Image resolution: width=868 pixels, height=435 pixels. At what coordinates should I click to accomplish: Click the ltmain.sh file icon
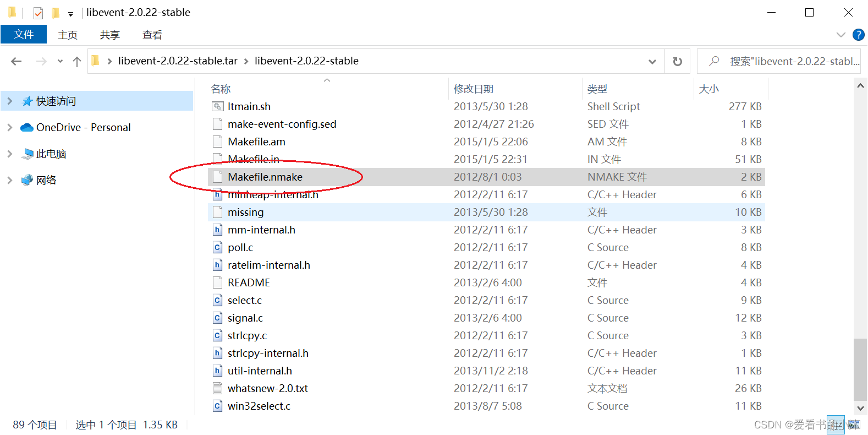pyautogui.click(x=218, y=106)
